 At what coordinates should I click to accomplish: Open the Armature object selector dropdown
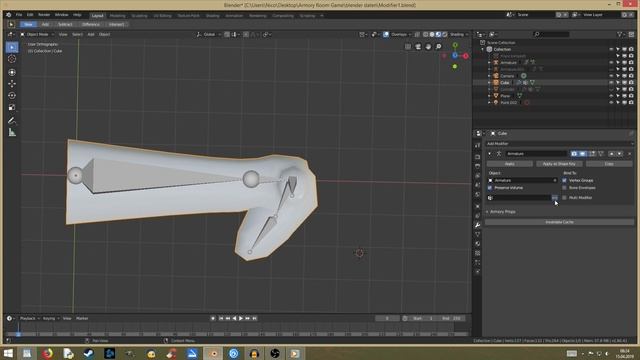pyautogui.click(x=522, y=180)
